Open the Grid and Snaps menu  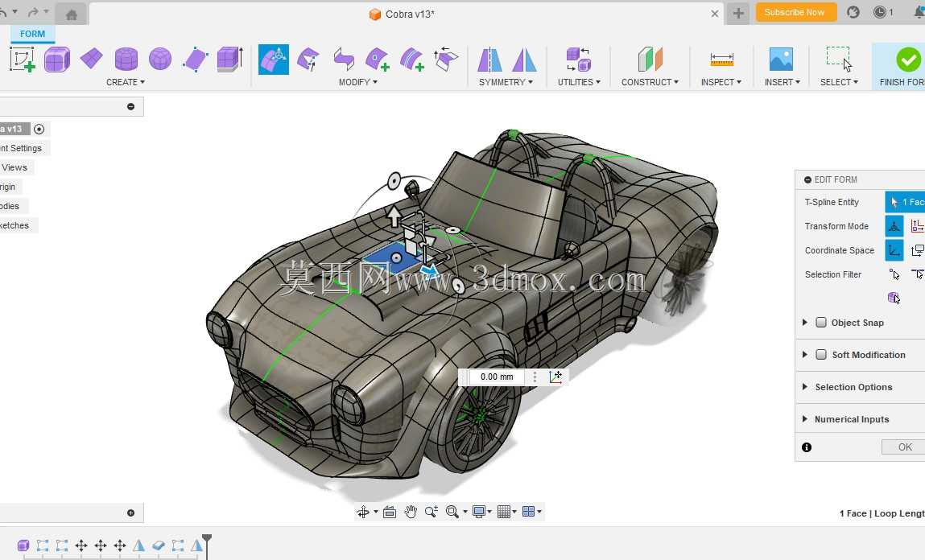506,512
